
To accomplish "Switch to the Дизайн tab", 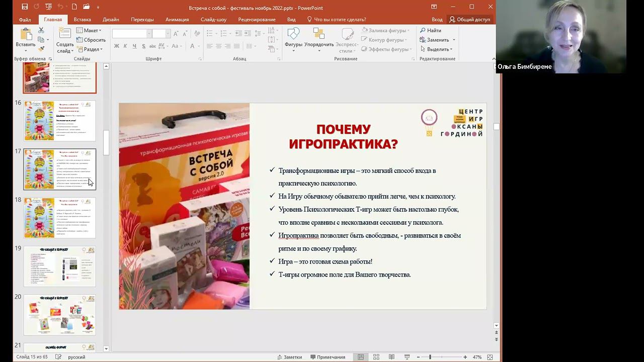I will coord(111,20).
